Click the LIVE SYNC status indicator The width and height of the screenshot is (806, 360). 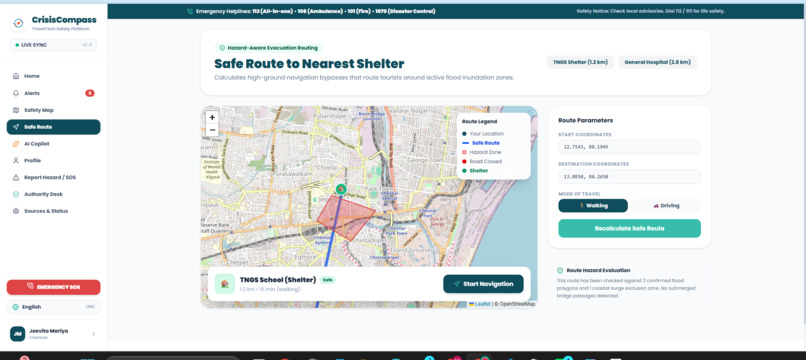53,45
